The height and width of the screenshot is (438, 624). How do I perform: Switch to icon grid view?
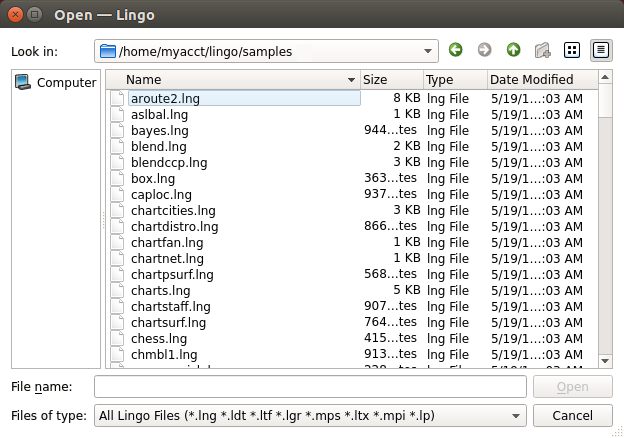[572, 50]
